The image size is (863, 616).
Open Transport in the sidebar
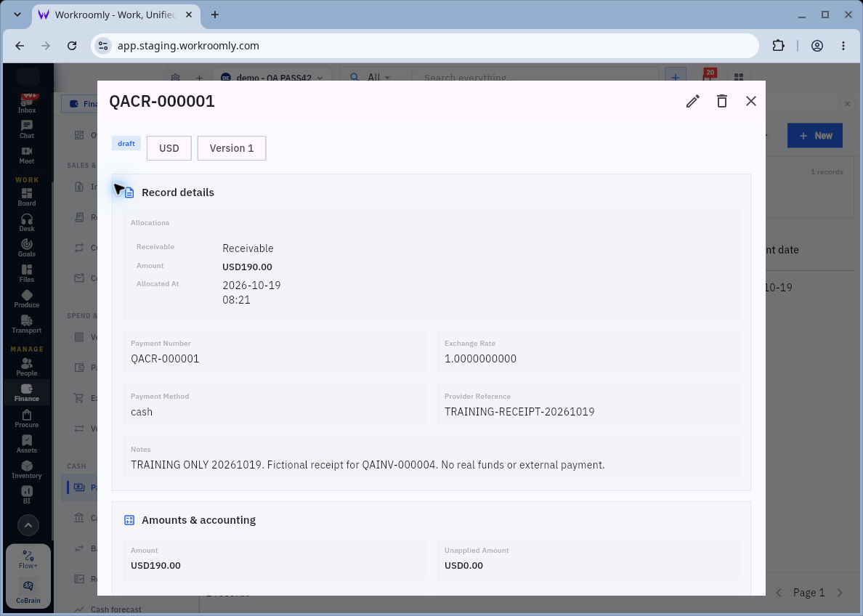26,324
